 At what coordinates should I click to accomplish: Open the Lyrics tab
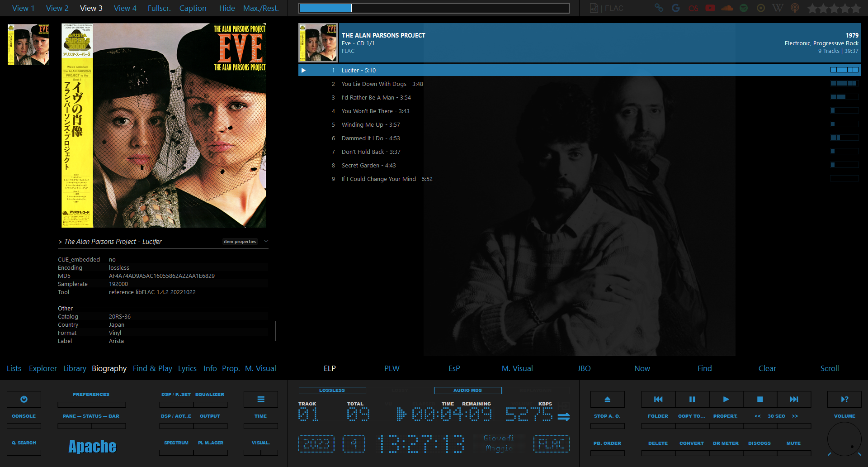[x=187, y=368]
